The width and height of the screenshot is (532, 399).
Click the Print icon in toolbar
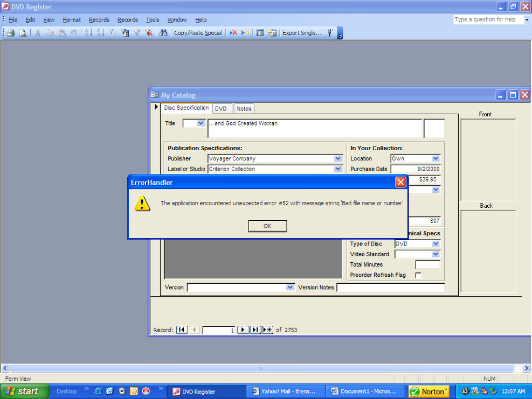coord(10,33)
